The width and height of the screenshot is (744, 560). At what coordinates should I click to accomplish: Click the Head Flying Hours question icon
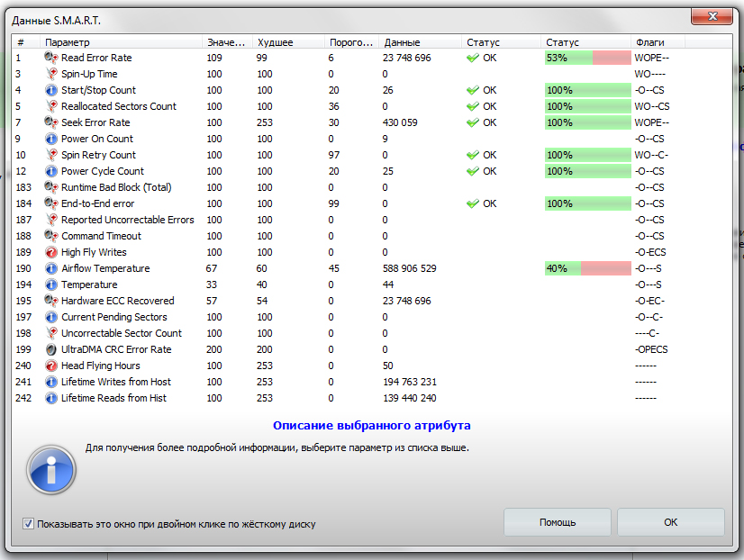pos(51,366)
